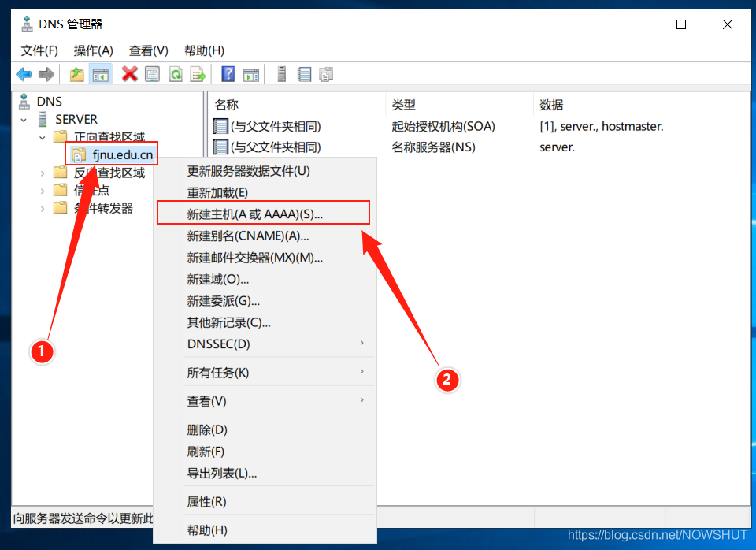Select 正向查找区域 tree item
The image size is (756, 550).
click(x=109, y=137)
